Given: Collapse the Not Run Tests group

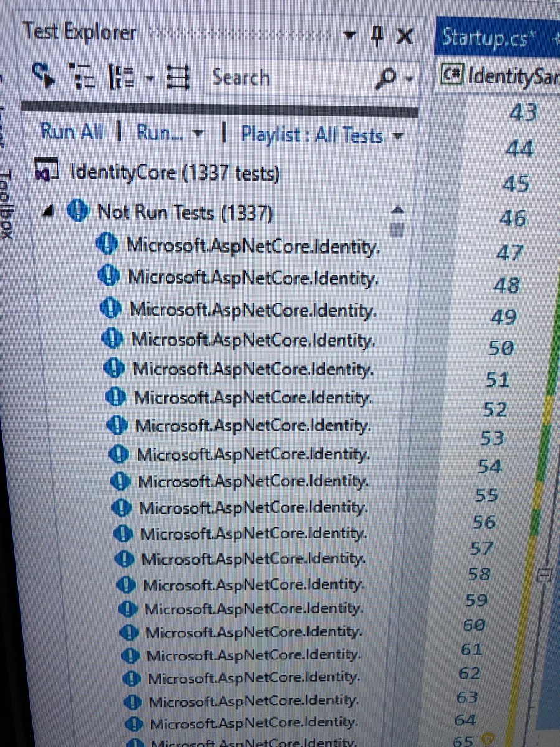Looking at the screenshot, I should 47,212.
